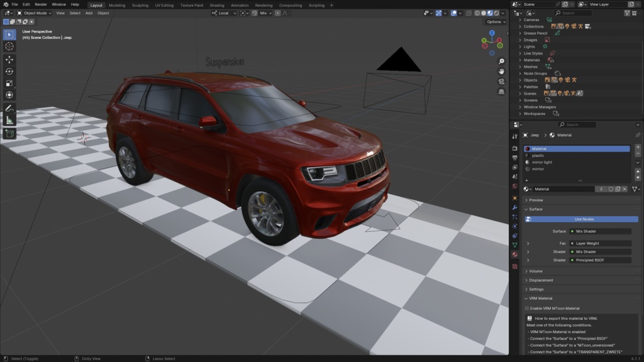Toggle proportional editing
Image resolution: width=644 pixels, height=362 pixels.
[277, 13]
